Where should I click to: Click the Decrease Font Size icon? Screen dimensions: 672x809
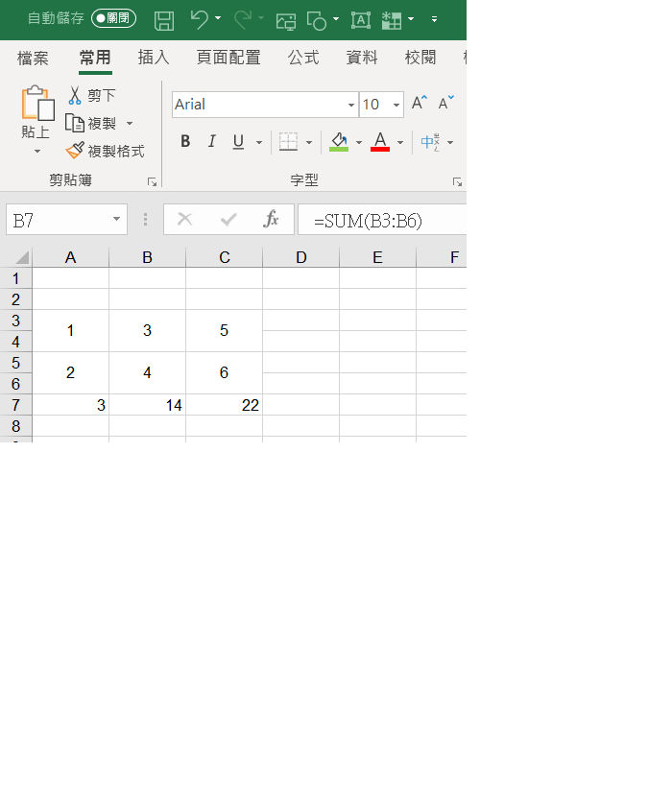coord(446,103)
